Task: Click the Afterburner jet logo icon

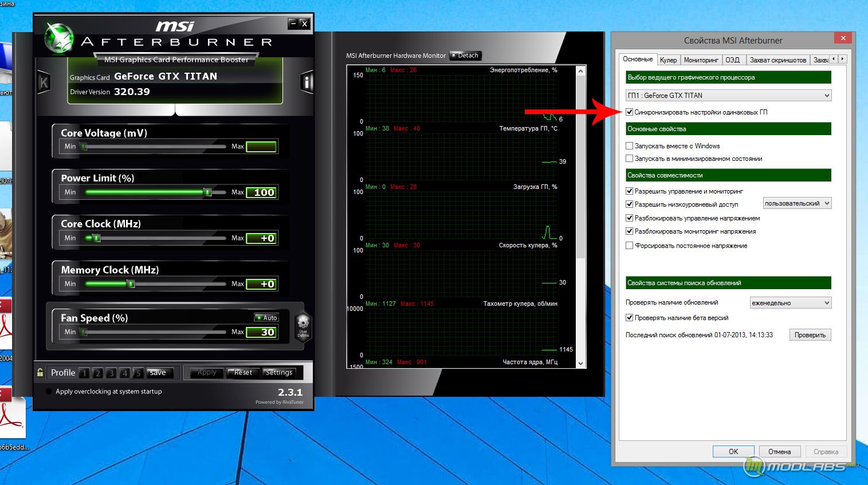Action: pyautogui.click(x=58, y=38)
